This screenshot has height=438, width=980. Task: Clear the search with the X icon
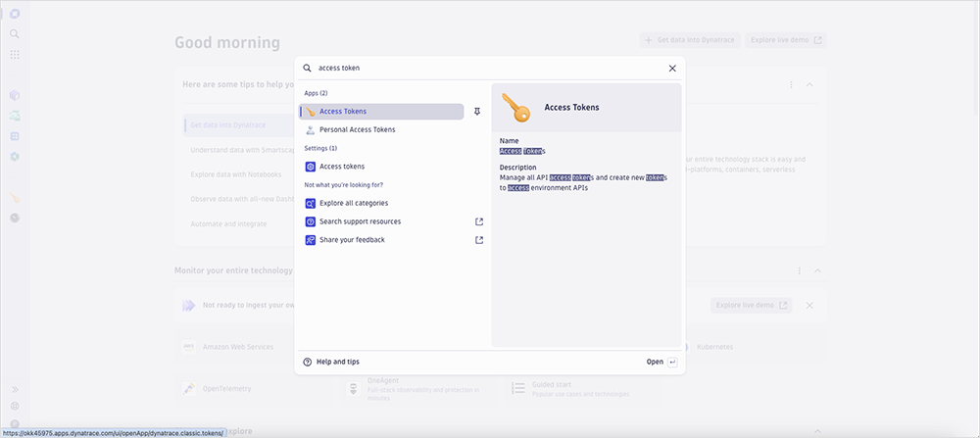point(672,69)
